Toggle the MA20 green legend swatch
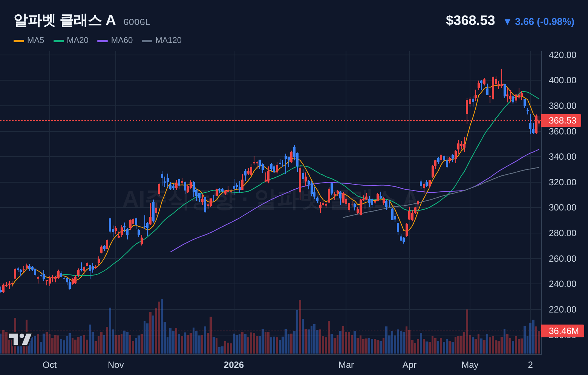The height and width of the screenshot is (375, 588). [x=59, y=41]
